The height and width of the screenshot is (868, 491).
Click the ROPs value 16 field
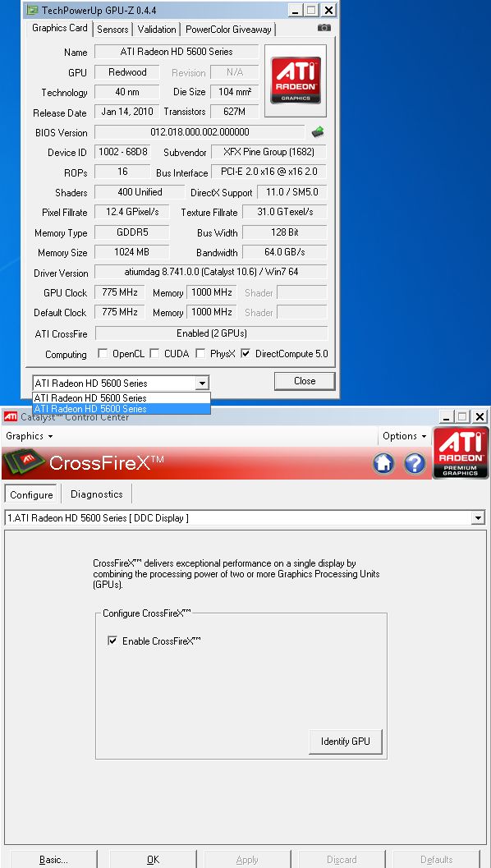[123, 172]
